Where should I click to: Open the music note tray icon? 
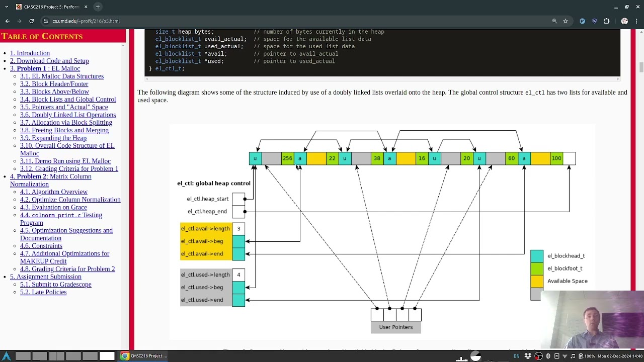tap(573, 356)
